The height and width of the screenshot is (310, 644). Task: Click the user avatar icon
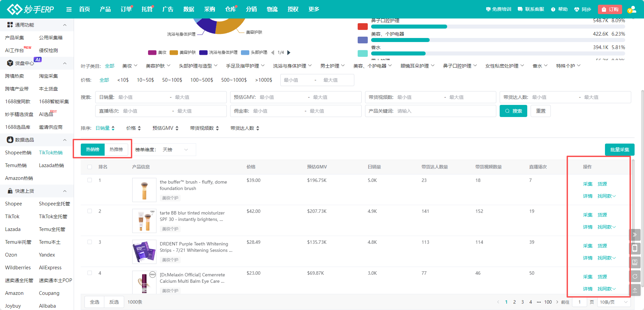(x=632, y=9)
